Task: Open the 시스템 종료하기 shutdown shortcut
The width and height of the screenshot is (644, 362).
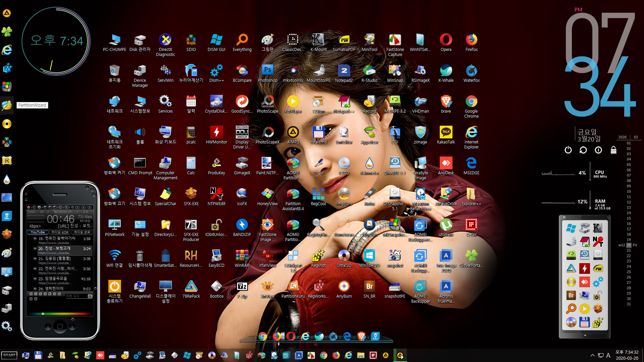Action: click(114, 292)
